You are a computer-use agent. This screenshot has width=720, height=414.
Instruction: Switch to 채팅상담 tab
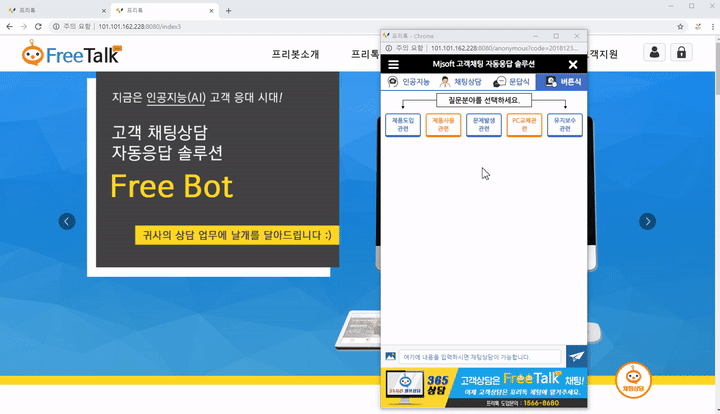[460, 82]
